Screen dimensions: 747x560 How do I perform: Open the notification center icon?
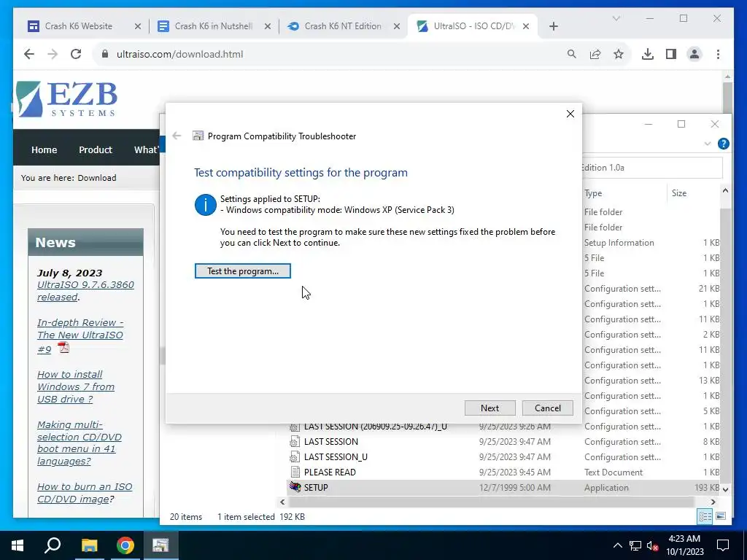tap(723, 545)
